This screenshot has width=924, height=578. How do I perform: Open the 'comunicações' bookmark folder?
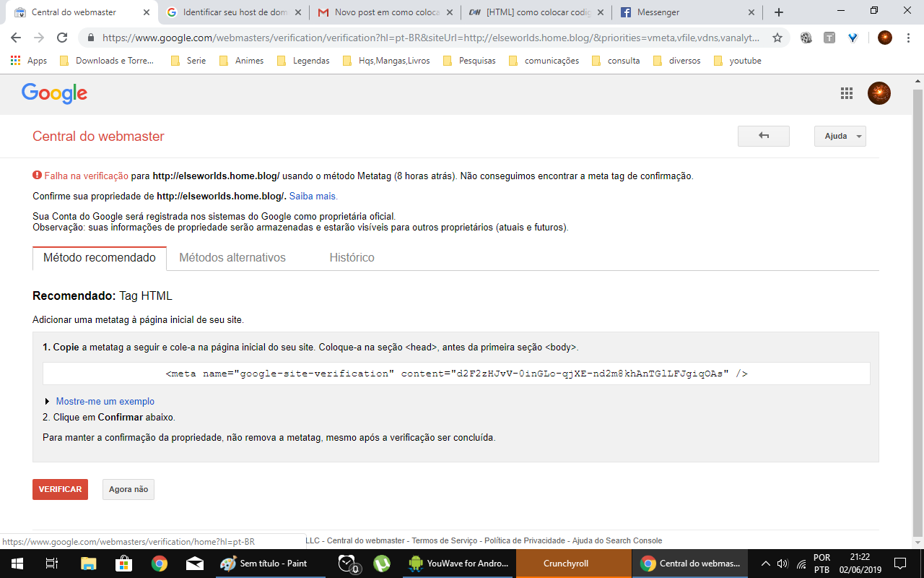coord(544,61)
